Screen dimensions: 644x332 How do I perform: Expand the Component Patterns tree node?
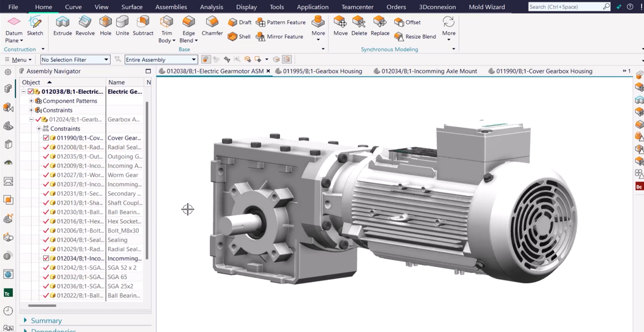[31, 101]
